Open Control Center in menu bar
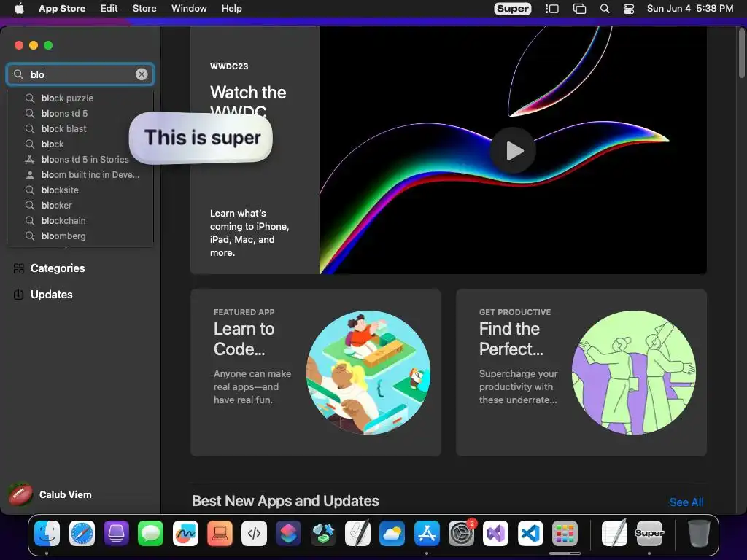Screen dimensions: 747x560 [x=629, y=9]
